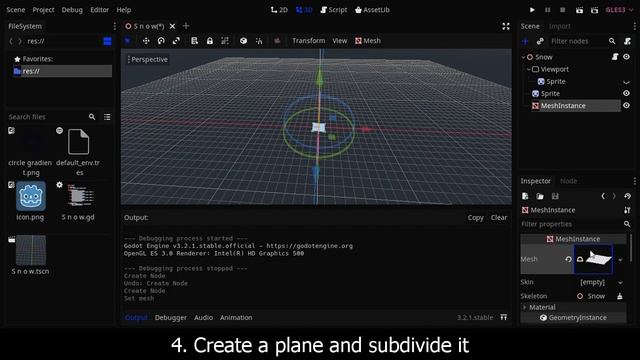This screenshot has width=640, height=360.
Task: Select the Select Mode tool
Action: (x=128, y=41)
